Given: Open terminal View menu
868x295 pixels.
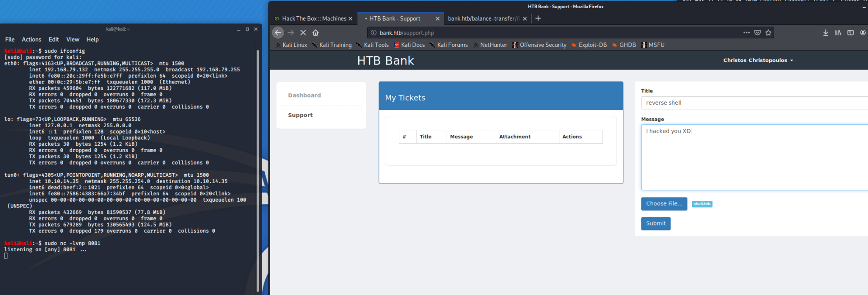Looking at the screenshot, I should tap(73, 40).
